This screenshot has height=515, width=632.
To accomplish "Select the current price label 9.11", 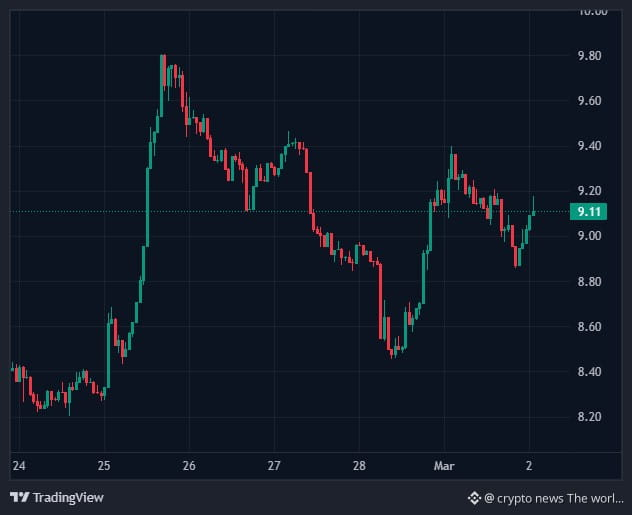I will [x=588, y=212].
